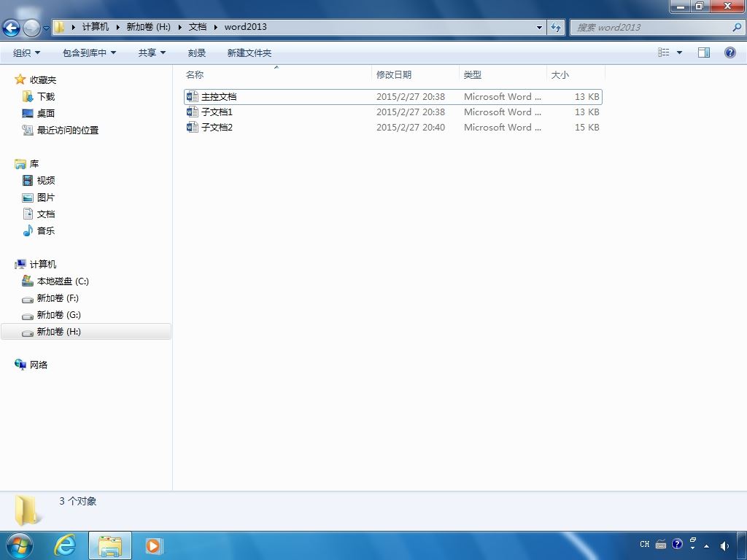Open the 文档 library in sidebar
The width and height of the screenshot is (747, 560).
[x=46, y=214]
